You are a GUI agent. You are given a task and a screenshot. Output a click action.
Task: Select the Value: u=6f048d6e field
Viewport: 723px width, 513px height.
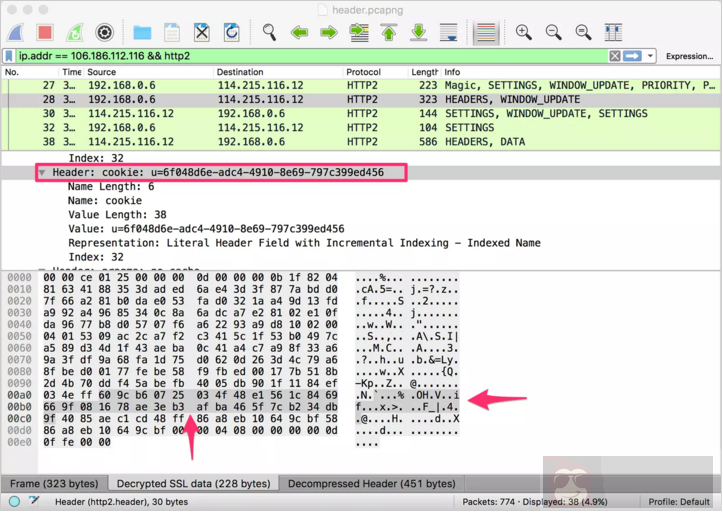206,229
